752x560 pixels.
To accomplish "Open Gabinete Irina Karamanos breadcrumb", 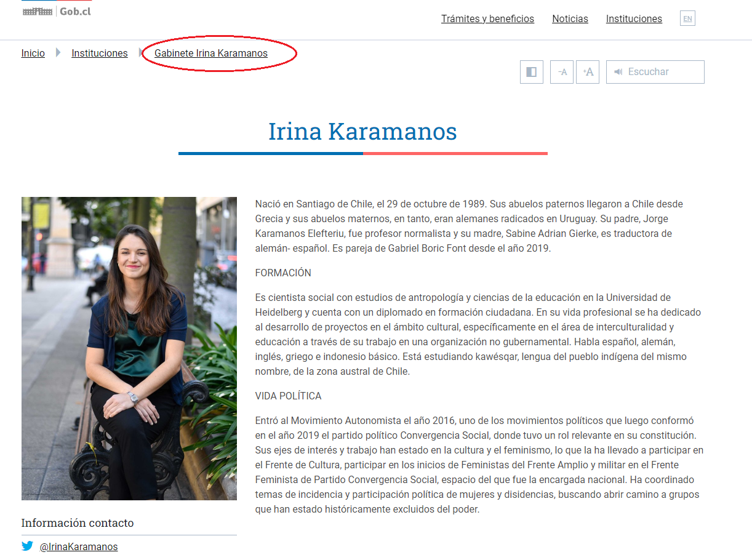I will [211, 54].
